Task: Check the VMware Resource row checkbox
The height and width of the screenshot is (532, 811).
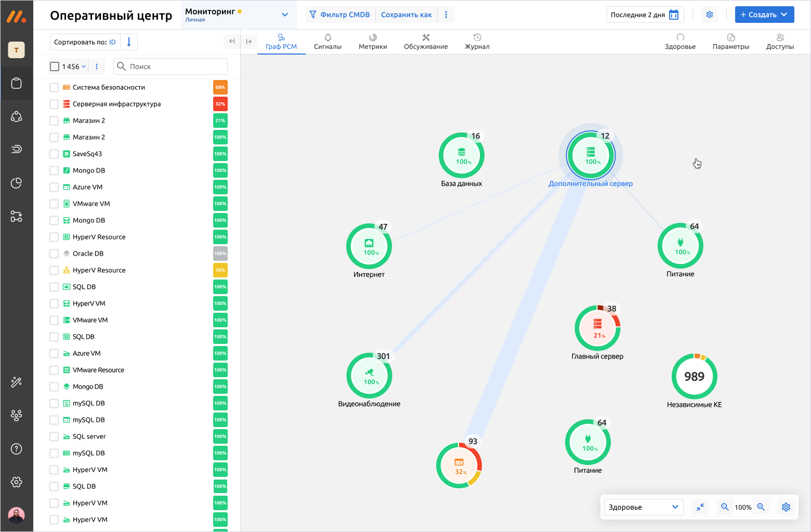Action: click(54, 370)
